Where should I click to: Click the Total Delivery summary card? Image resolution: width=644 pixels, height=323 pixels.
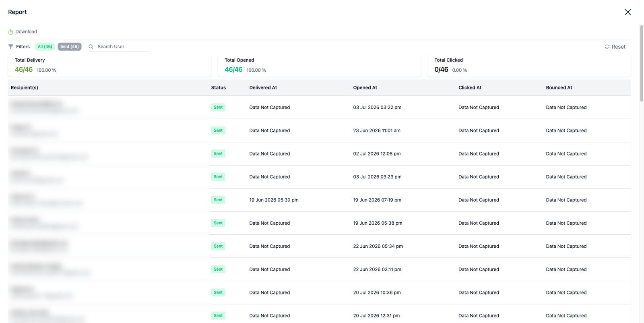pos(110,65)
